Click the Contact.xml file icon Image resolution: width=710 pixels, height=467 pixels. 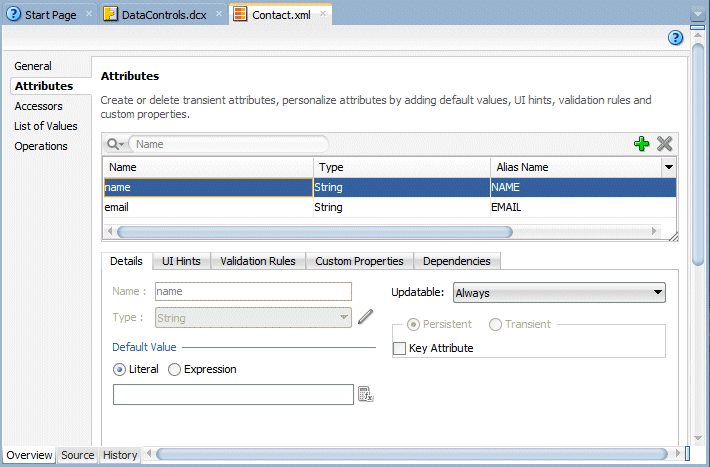coord(240,14)
